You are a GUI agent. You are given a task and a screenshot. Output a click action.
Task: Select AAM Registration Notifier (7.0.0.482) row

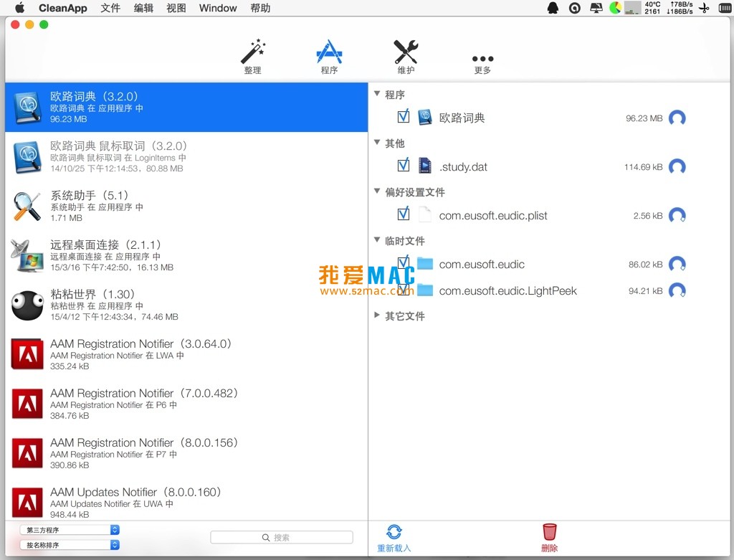tap(186, 404)
